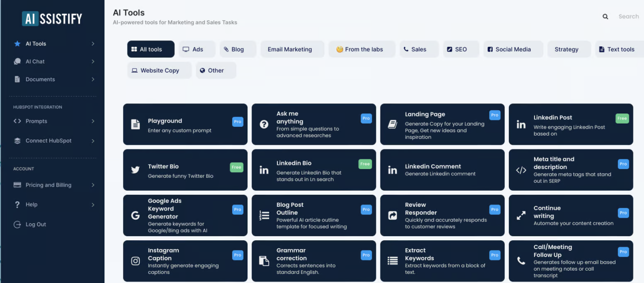Expand the AI Chat sidebar chevron
Viewport: 644px width, 283px height.
pyautogui.click(x=93, y=62)
